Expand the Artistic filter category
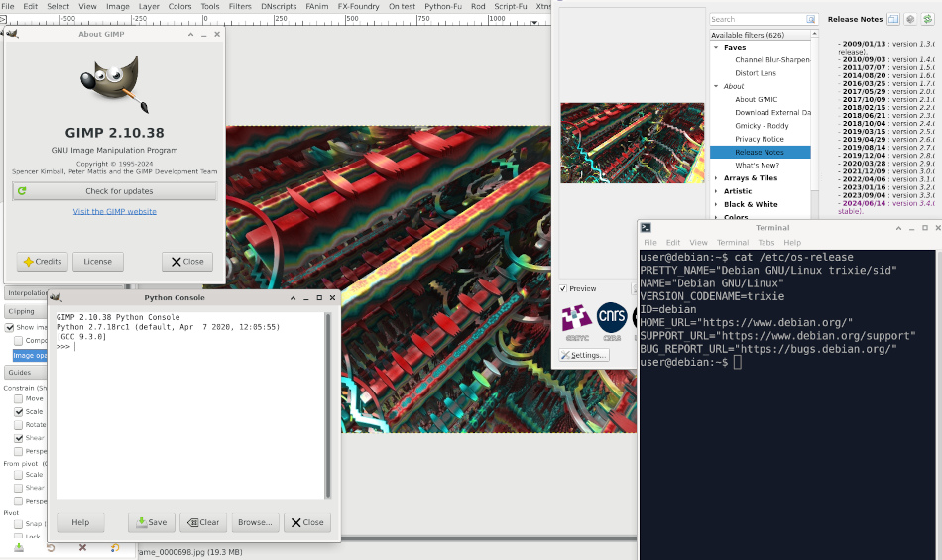942x560 pixels. click(x=716, y=191)
